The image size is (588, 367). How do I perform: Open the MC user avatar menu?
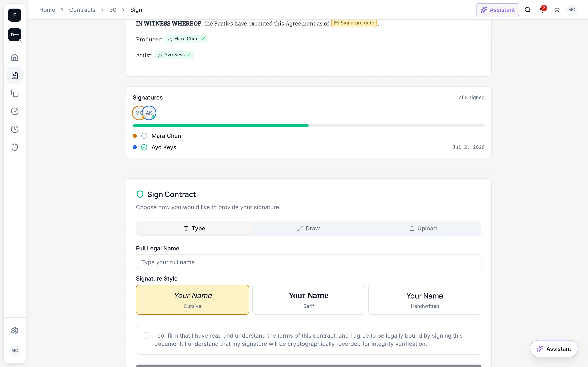571,10
